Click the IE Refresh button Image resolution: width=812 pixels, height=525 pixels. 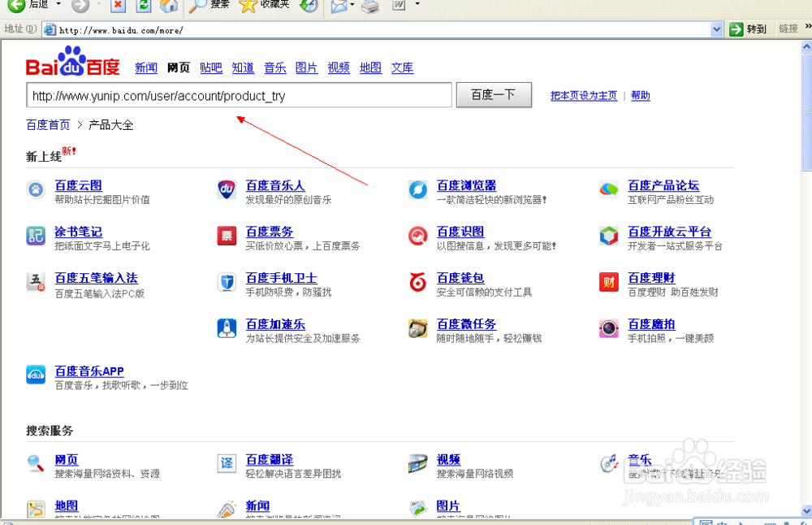(x=144, y=5)
